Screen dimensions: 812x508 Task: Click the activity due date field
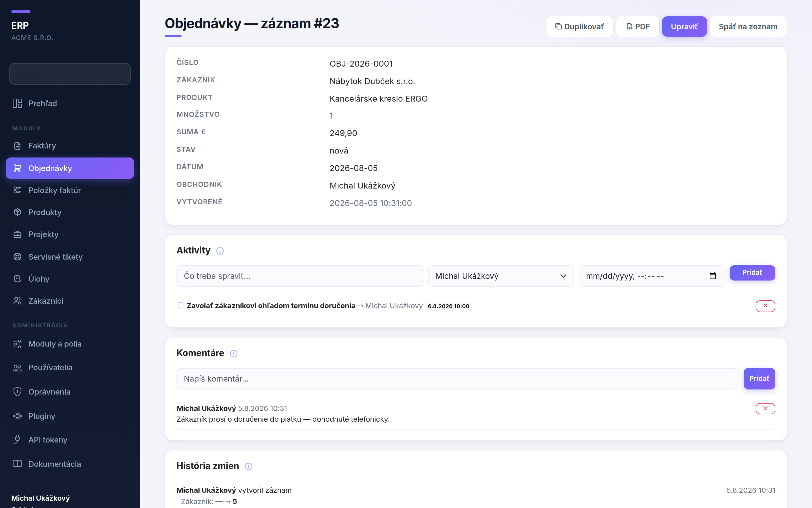(x=652, y=276)
